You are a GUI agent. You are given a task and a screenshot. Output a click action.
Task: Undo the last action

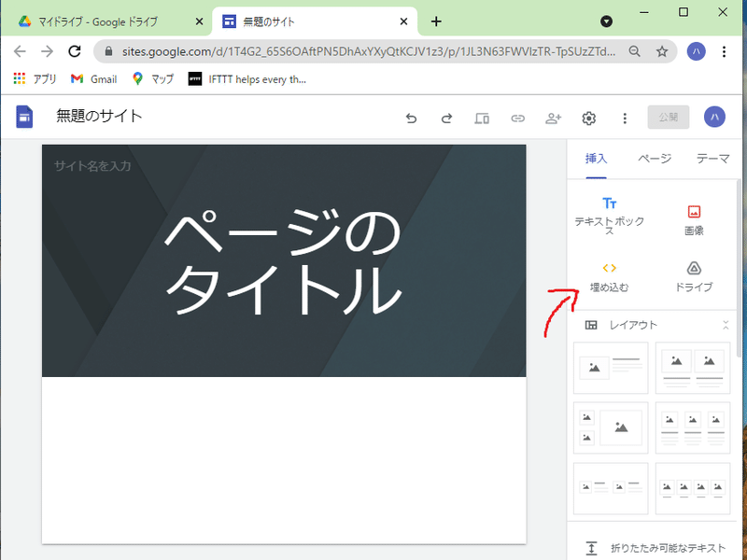[411, 118]
